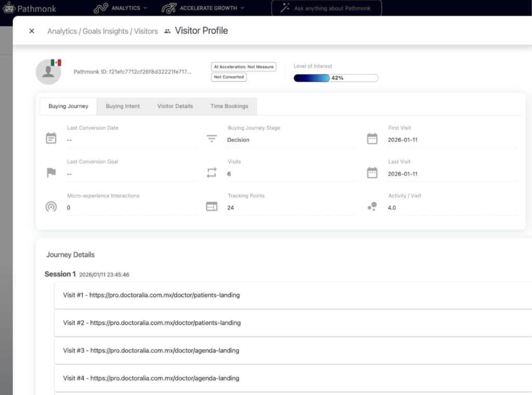Click the Micro-experience Interactions target icon
532x395 pixels.
pyautogui.click(x=51, y=207)
